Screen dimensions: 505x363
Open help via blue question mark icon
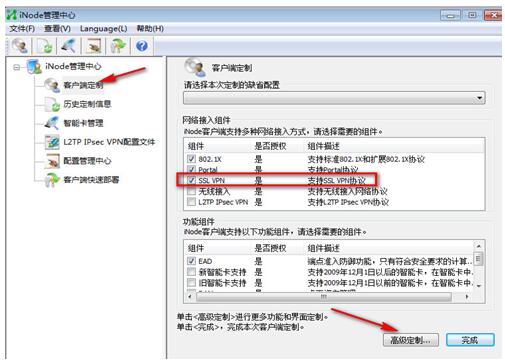coord(142,46)
